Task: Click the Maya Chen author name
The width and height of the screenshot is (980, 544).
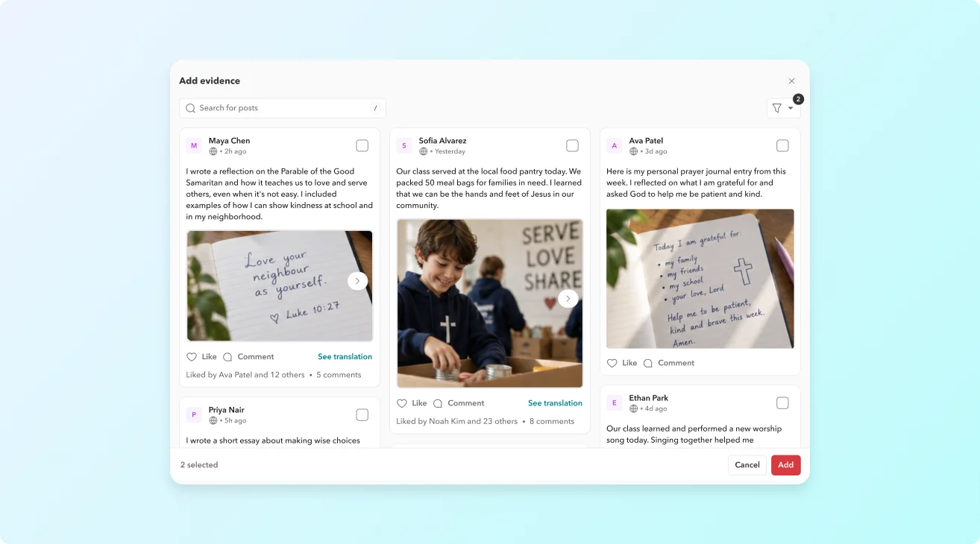Action: click(x=230, y=141)
